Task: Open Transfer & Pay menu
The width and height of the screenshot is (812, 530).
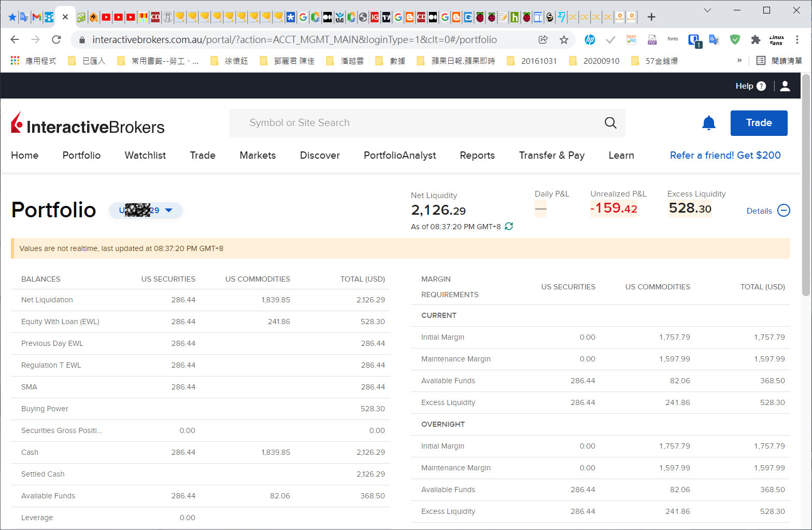Action: point(552,156)
